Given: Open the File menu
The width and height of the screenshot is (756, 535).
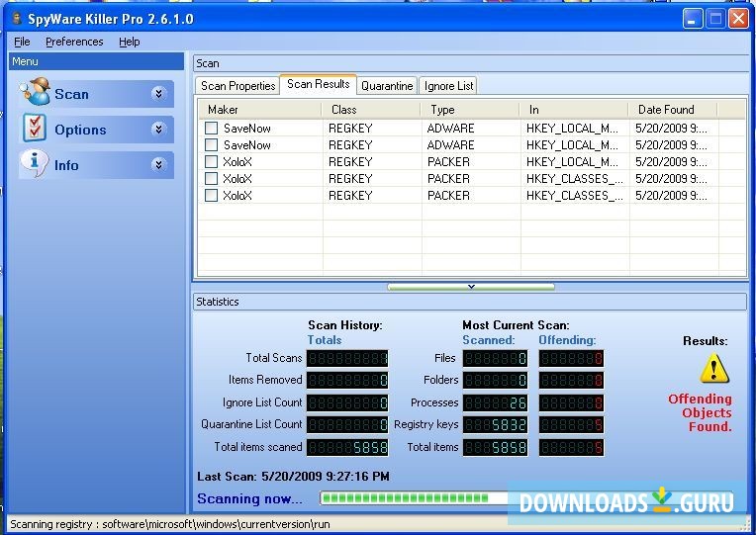Looking at the screenshot, I should click(22, 42).
